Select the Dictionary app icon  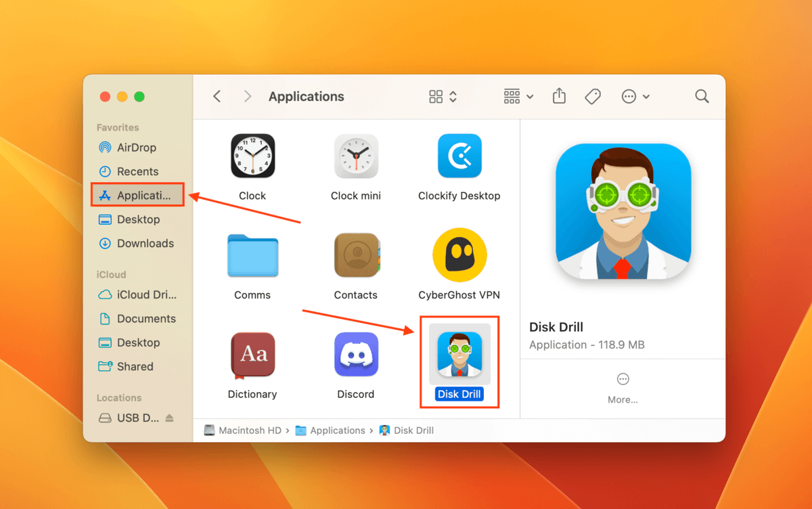pyautogui.click(x=252, y=354)
